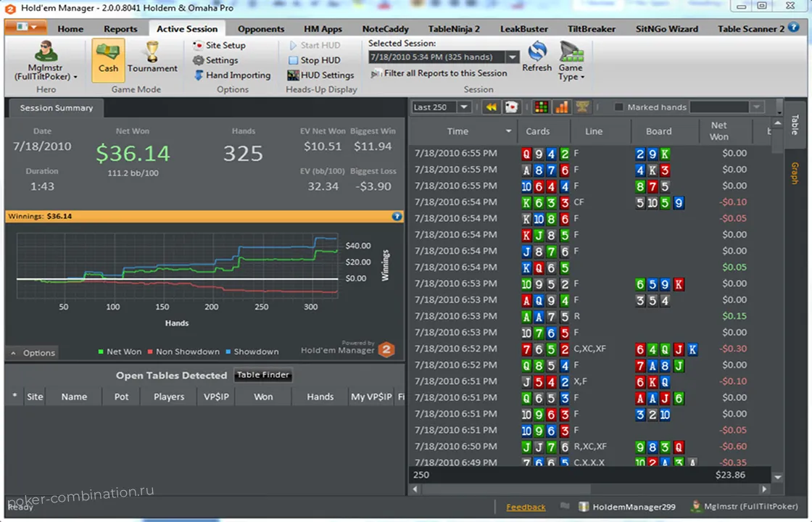The width and height of the screenshot is (812, 522).
Task: Click the Stop HUD button
Action: pyautogui.click(x=315, y=60)
